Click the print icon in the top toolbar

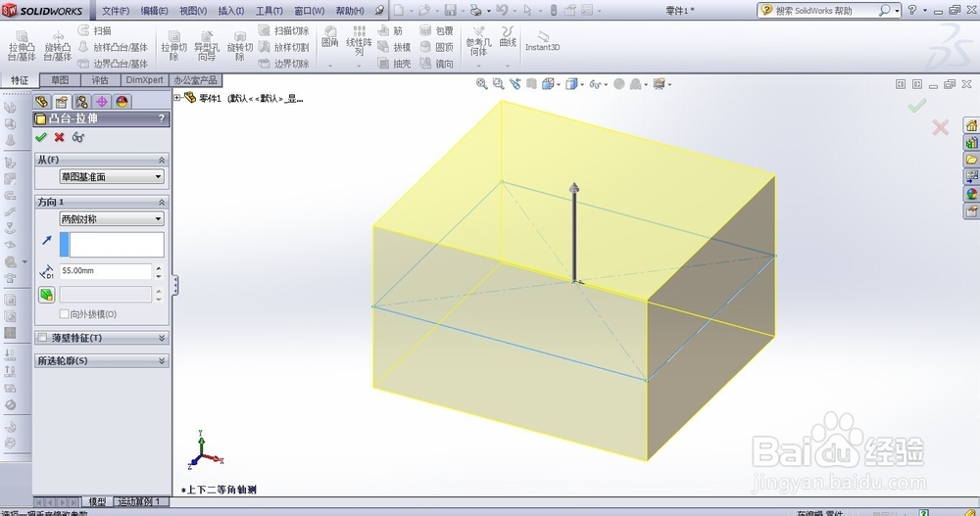click(475, 11)
